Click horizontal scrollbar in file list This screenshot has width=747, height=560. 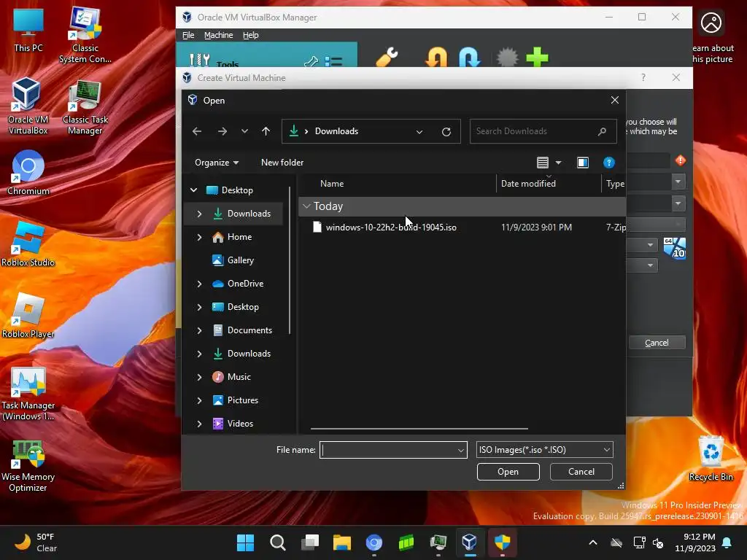(x=419, y=429)
